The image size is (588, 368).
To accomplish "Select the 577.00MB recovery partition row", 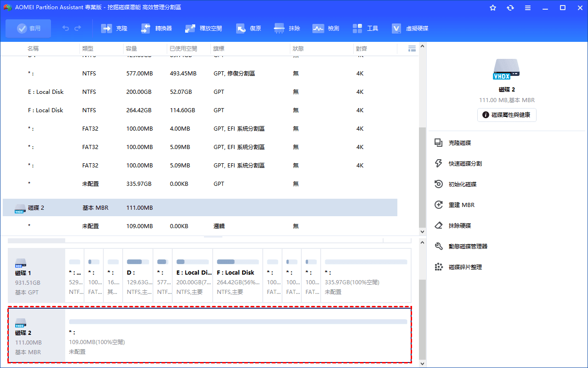I will (x=200, y=74).
